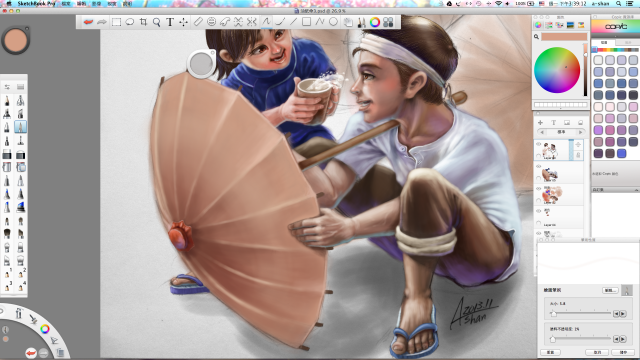Click the brush size increase arrow stepper
The image size is (640, 360).
(623, 313)
